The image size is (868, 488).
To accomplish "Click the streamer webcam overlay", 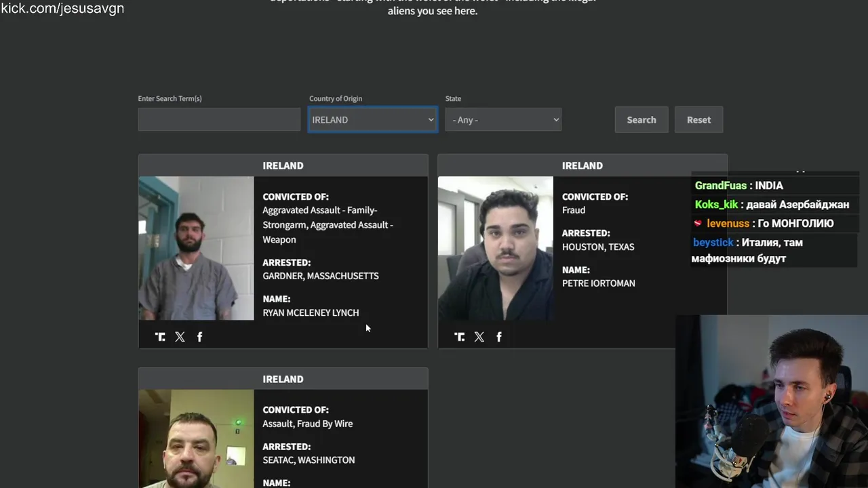I will click(x=772, y=401).
